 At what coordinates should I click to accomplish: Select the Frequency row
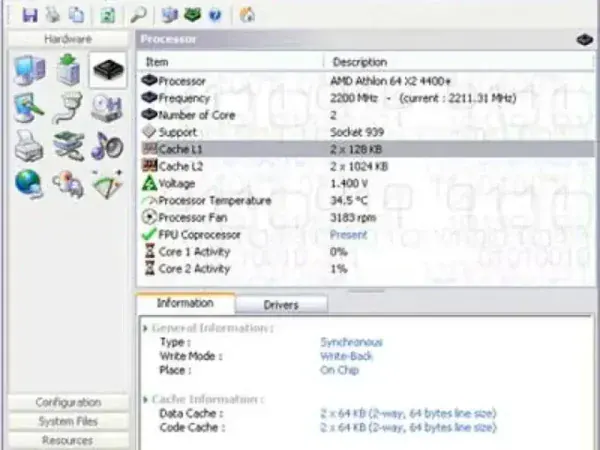coord(365,98)
